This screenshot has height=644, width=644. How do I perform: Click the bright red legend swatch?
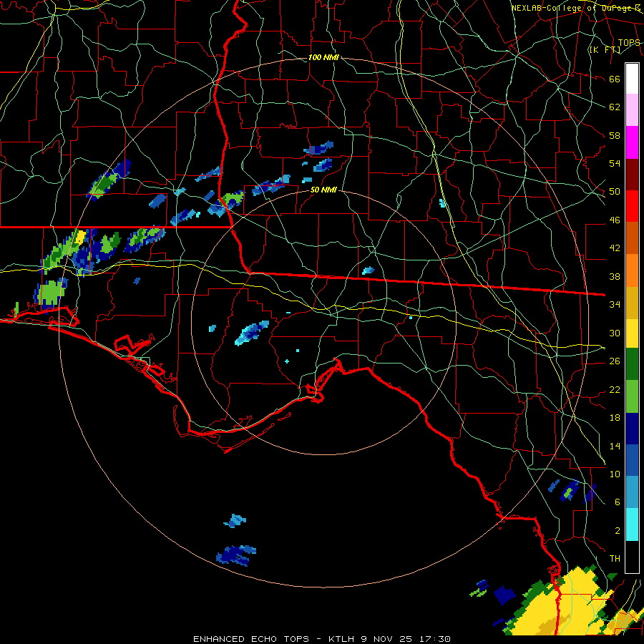[x=632, y=206]
